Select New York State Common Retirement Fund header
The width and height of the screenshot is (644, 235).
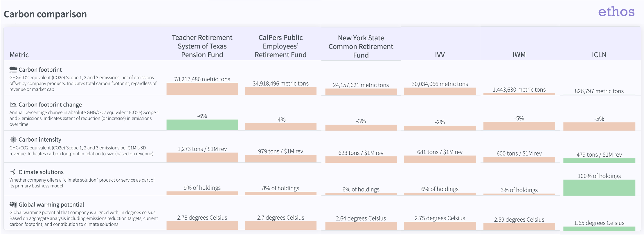(361, 46)
